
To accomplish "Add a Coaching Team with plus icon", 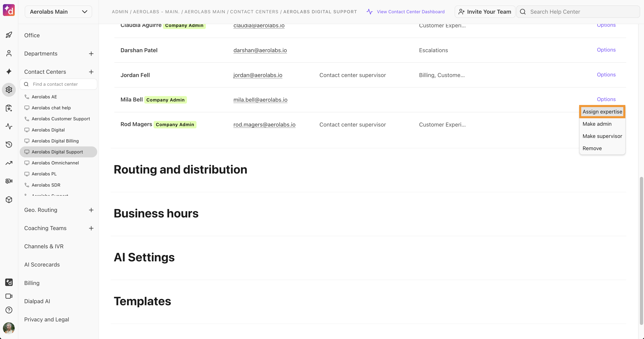I will pos(91,228).
